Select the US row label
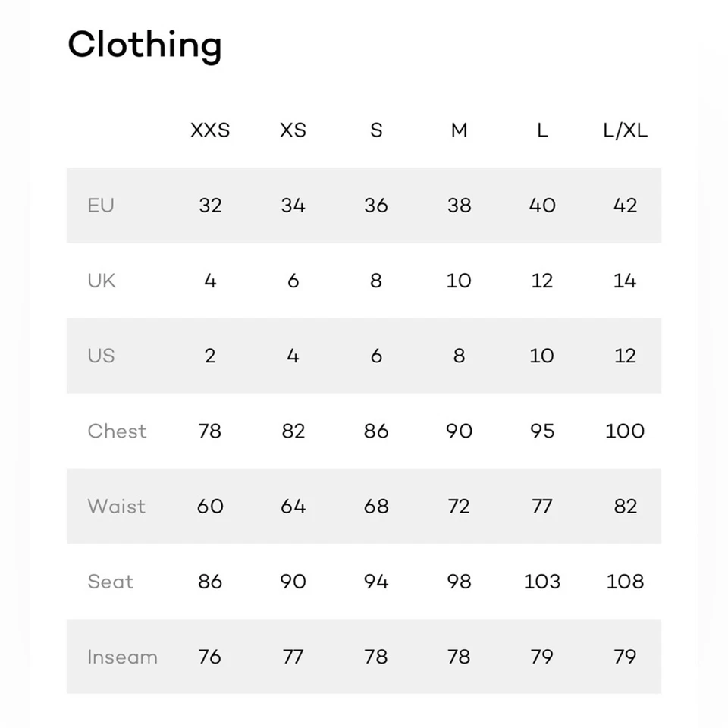Viewport: 728px width, 728px height. pyautogui.click(x=101, y=356)
